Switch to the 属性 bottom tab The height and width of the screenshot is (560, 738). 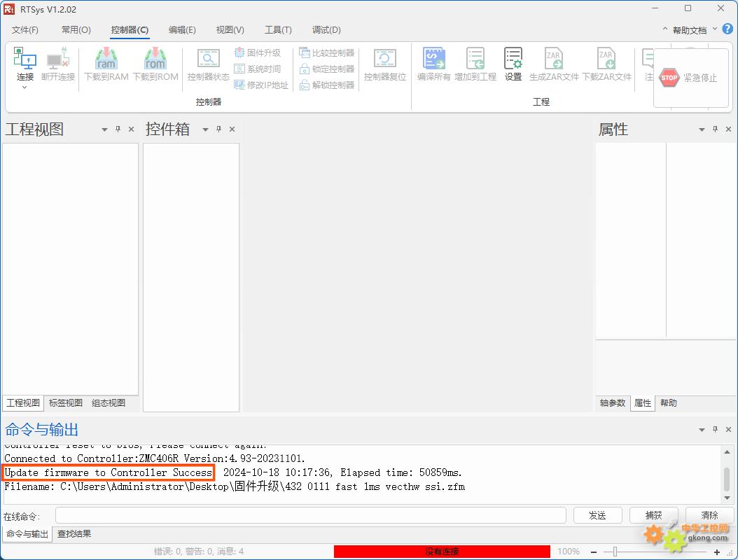tap(643, 402)
